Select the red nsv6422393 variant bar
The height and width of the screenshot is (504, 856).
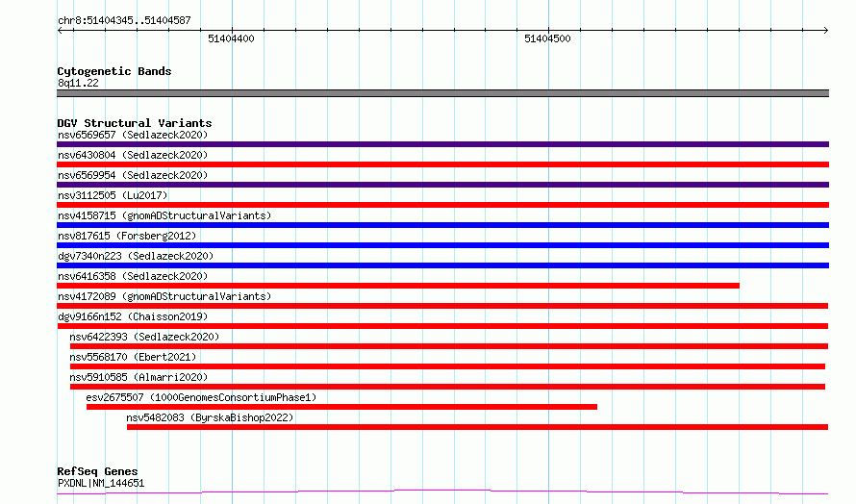point(449,346)
